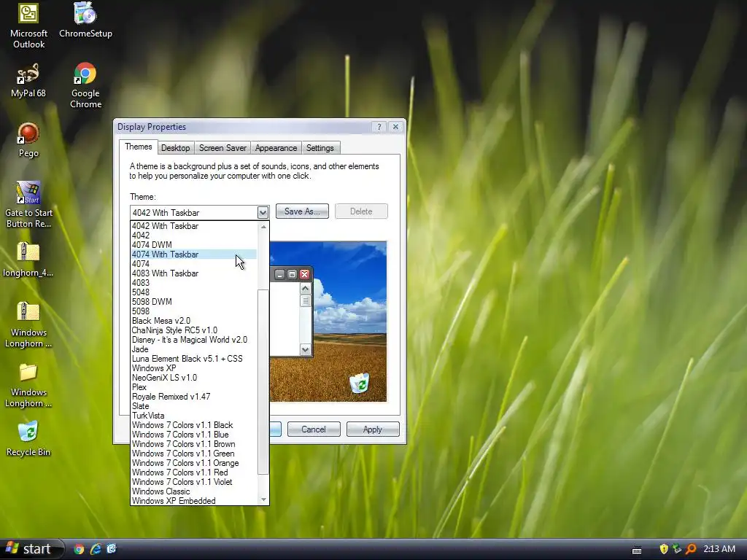Click the Save As button
747x560 pixels.
tap(302, 211)
